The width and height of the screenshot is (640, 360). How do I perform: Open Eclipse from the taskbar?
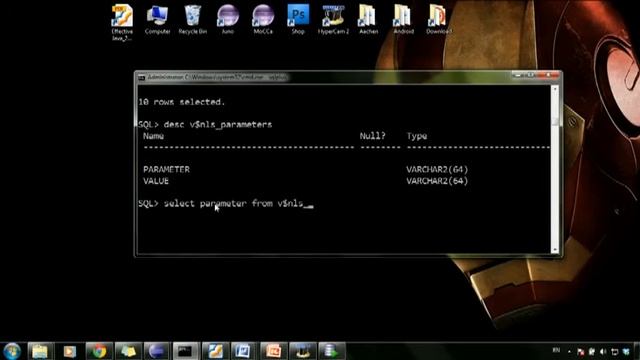coord(156,351)
